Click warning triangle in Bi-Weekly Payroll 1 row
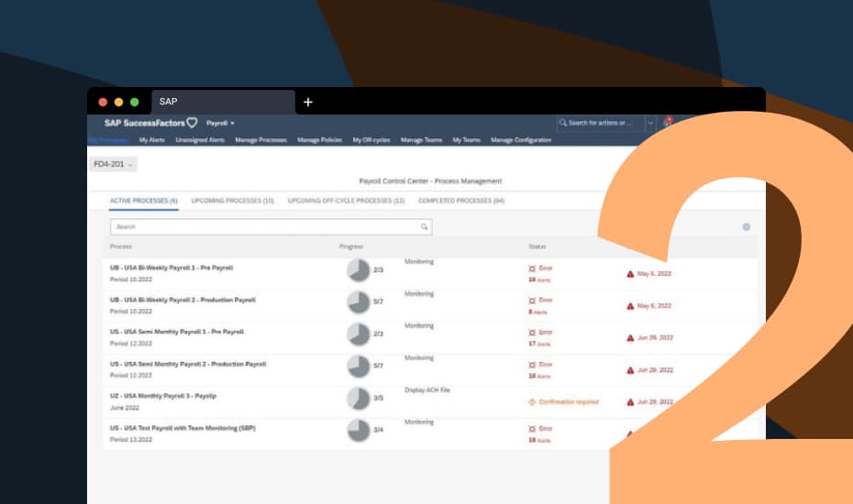Image resolution: width=853 pixels, height=504 pixels. coord(630,274)
